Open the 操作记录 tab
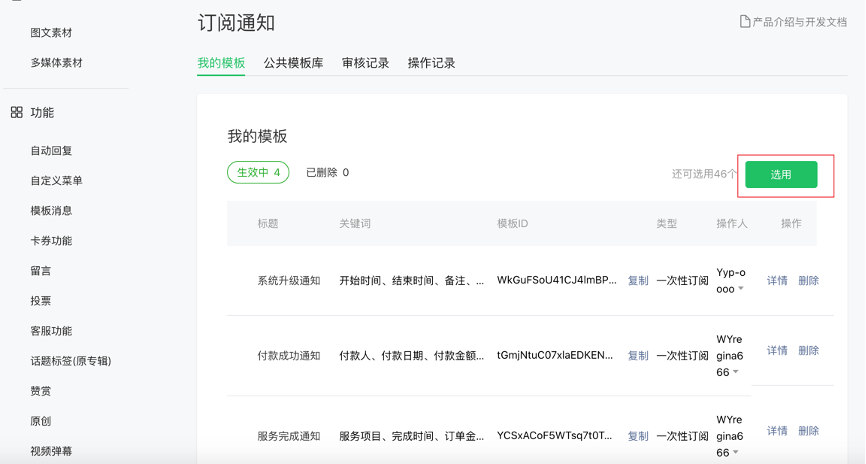866x464 pixels. [431, 63]
